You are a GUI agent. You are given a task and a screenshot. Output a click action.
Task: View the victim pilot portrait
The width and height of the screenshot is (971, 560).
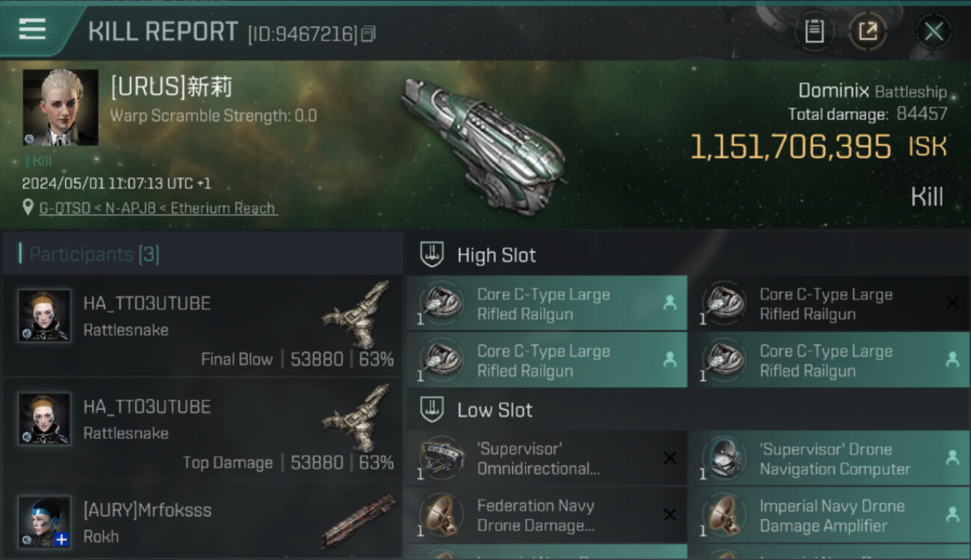(x=61, y=108)
